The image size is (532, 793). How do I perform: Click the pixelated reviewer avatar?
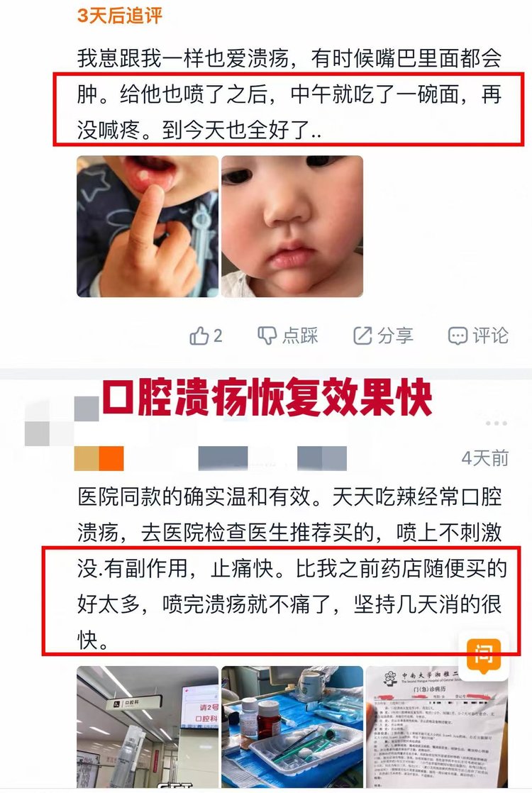(62, 422)
